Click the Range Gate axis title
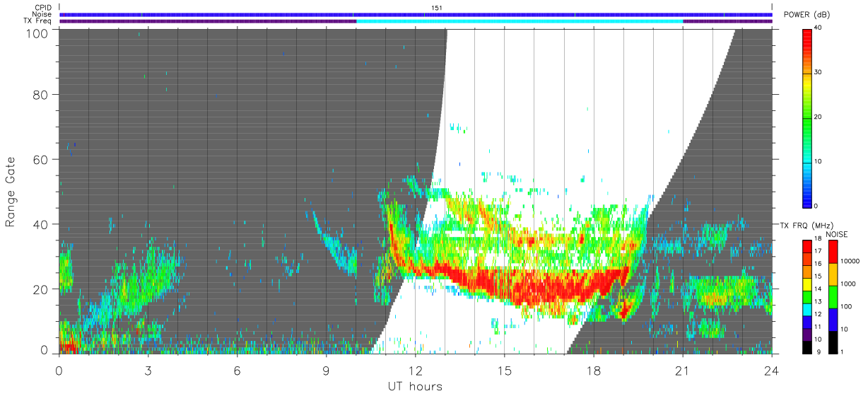Image resolution: width=868 pixels, height=401 pixels. (x=11, y=191)
